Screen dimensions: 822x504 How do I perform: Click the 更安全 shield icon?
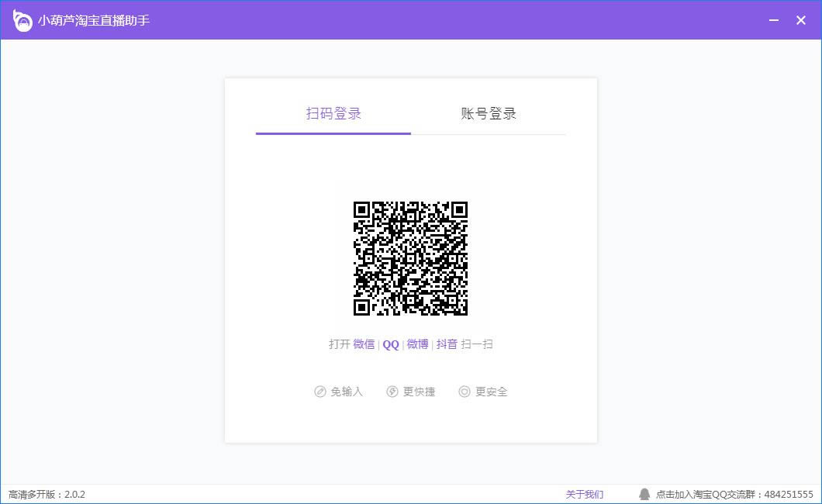(x=465, y=392)
